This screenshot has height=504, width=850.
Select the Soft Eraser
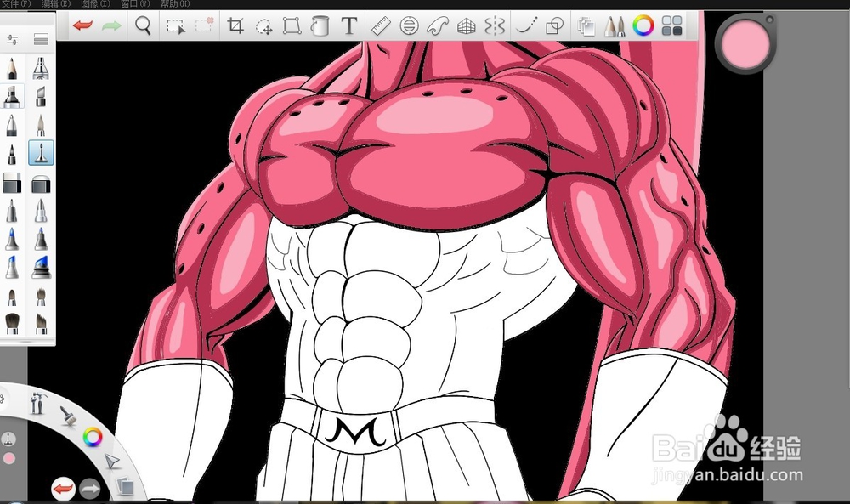click(41, 184)
